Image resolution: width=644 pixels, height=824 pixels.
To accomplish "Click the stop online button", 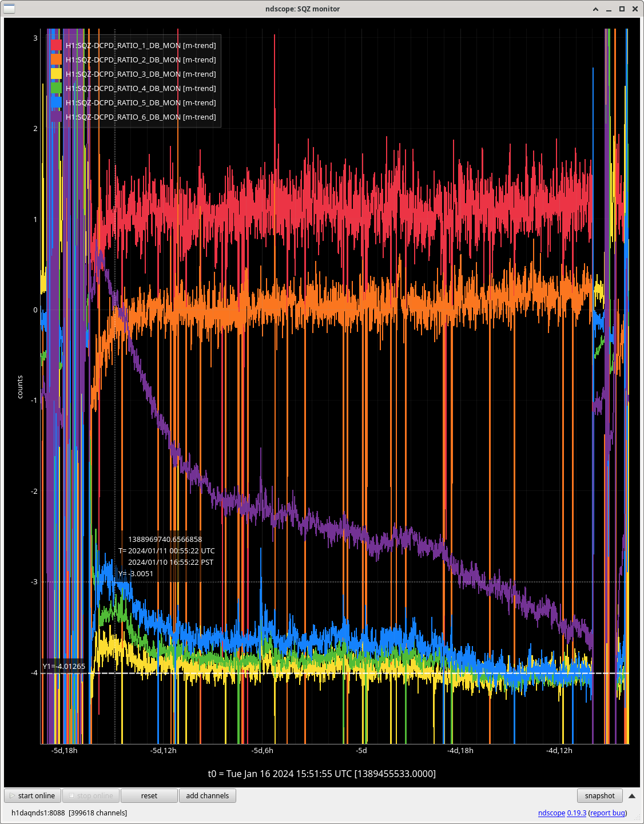I will coord(91,795).
